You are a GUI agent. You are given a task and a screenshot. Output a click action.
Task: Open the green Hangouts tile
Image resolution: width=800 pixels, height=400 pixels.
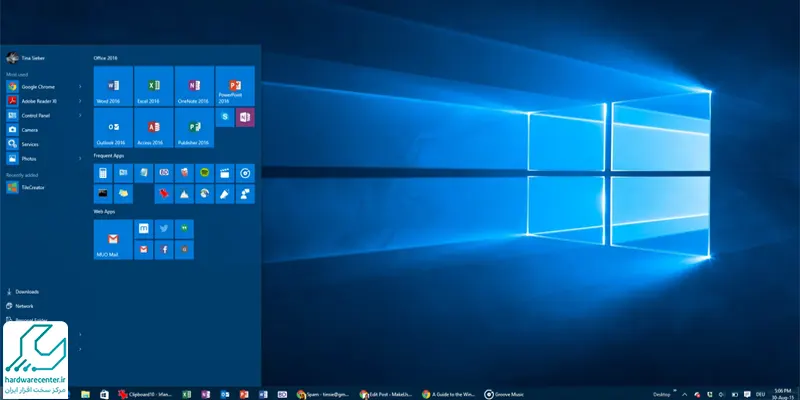click(x=184, y=229)
